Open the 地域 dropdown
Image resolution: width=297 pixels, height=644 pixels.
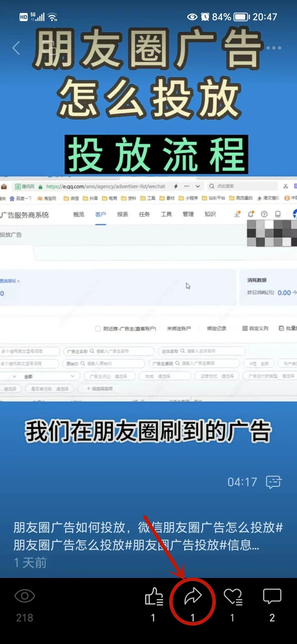tap(165, 376)
